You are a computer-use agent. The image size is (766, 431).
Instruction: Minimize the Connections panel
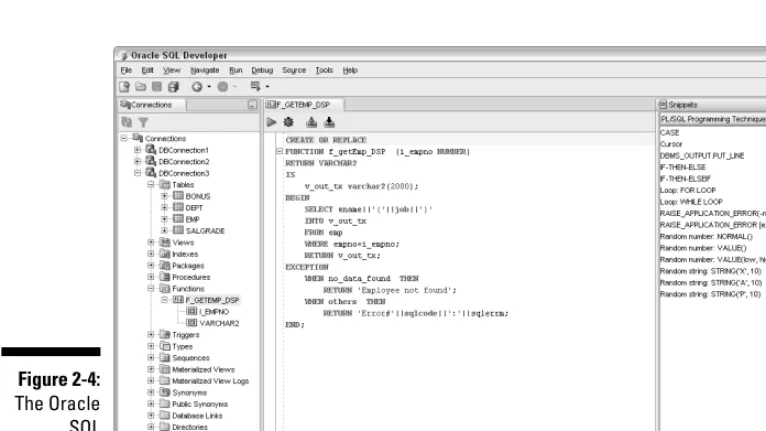252,105
